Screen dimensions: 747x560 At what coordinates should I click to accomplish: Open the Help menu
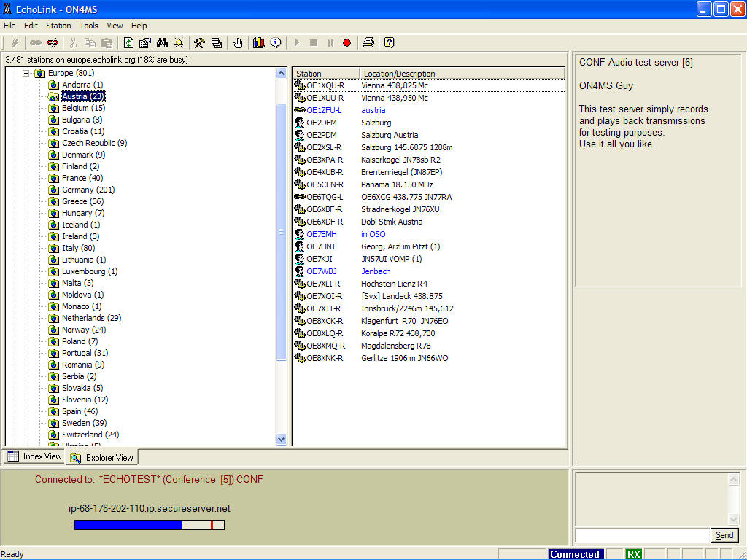point(139,26)
